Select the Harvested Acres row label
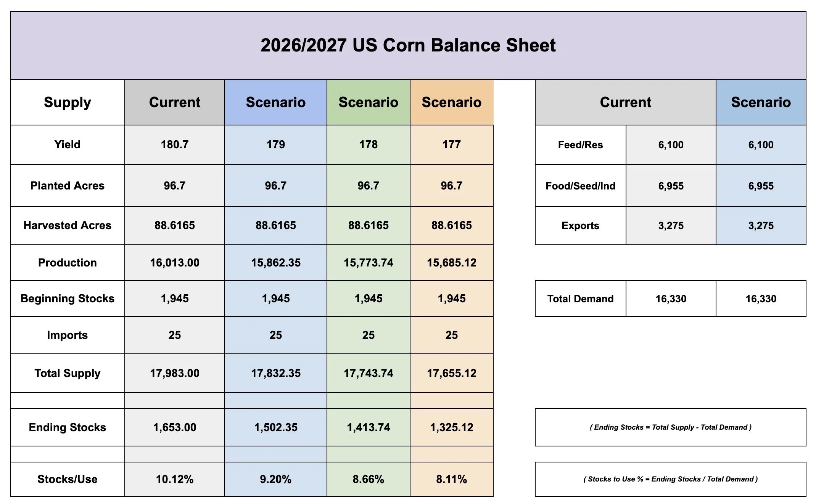Image resolution: width=816 pixels, height=504 pixels. [x=68, y=226]
